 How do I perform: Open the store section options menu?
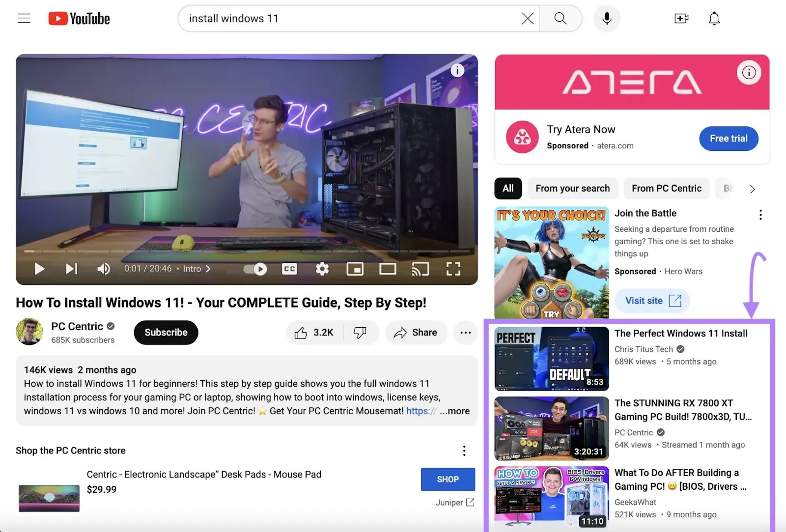(x=464, y=450)
